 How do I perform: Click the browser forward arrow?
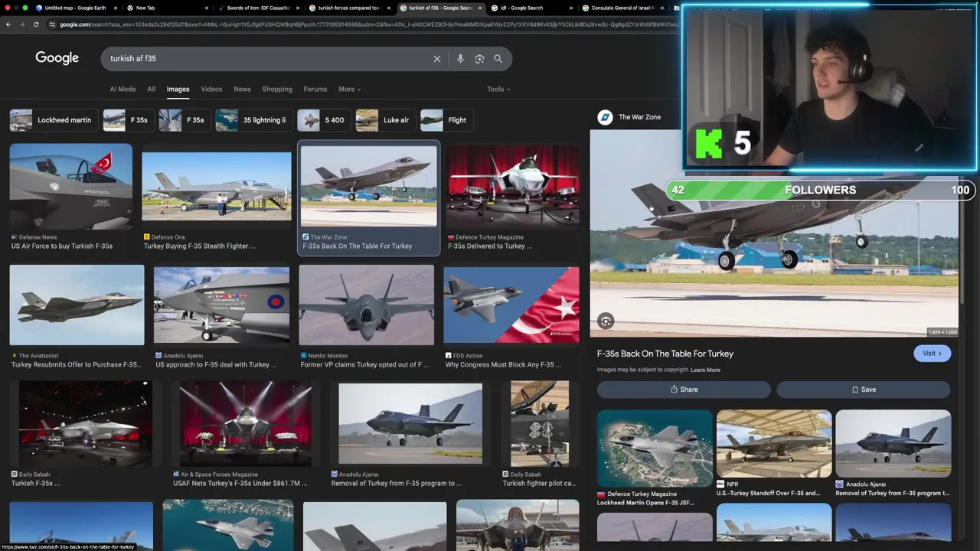21,24
